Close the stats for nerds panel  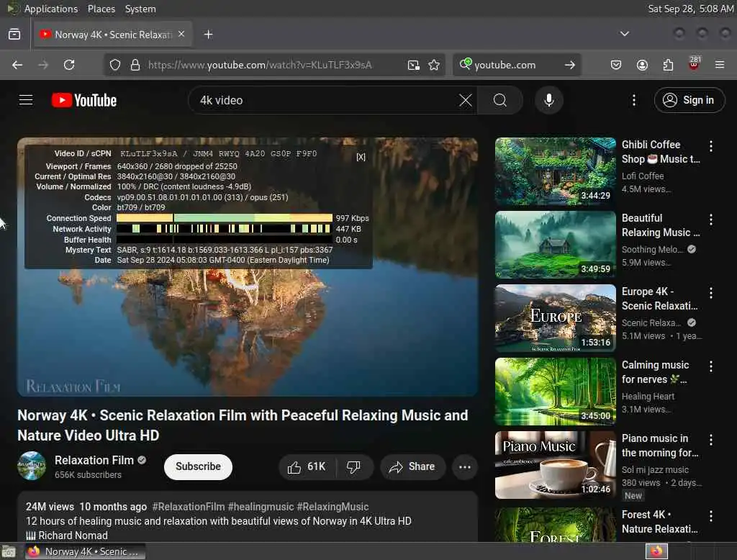(x=361, y=157)
